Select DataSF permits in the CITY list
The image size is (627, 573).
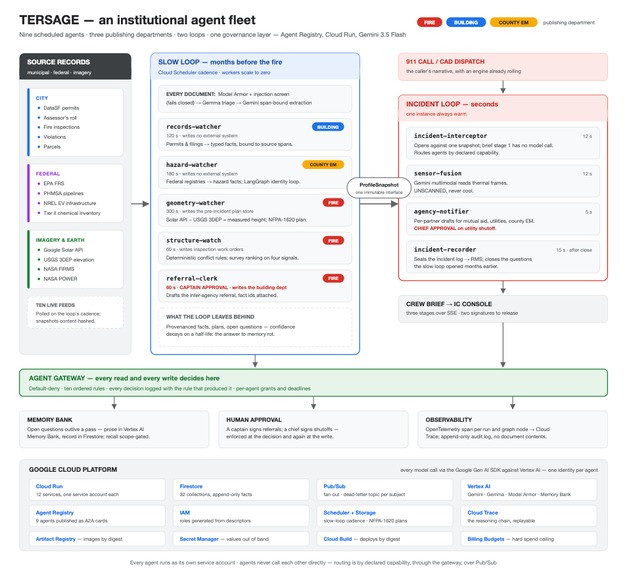tap(61, 108)
